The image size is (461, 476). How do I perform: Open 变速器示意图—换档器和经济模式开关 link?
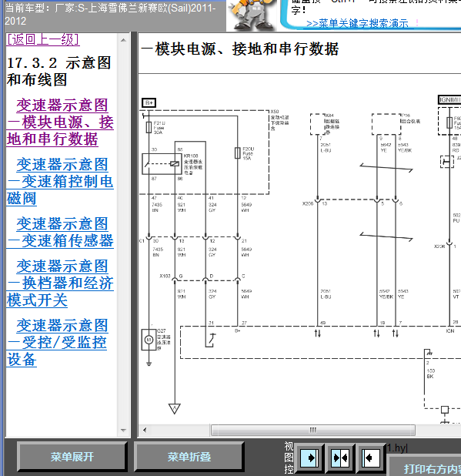(x=60, y=283)
